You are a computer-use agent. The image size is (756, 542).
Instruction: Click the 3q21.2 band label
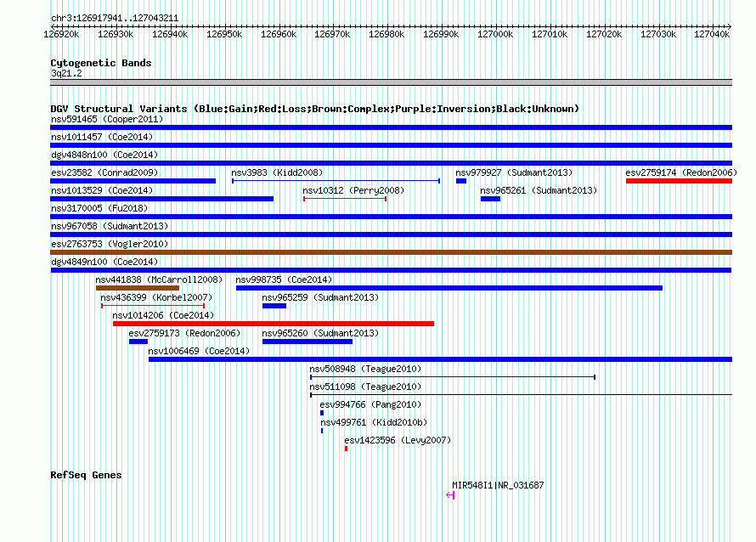pyautogui.click(x=66, y=73)
